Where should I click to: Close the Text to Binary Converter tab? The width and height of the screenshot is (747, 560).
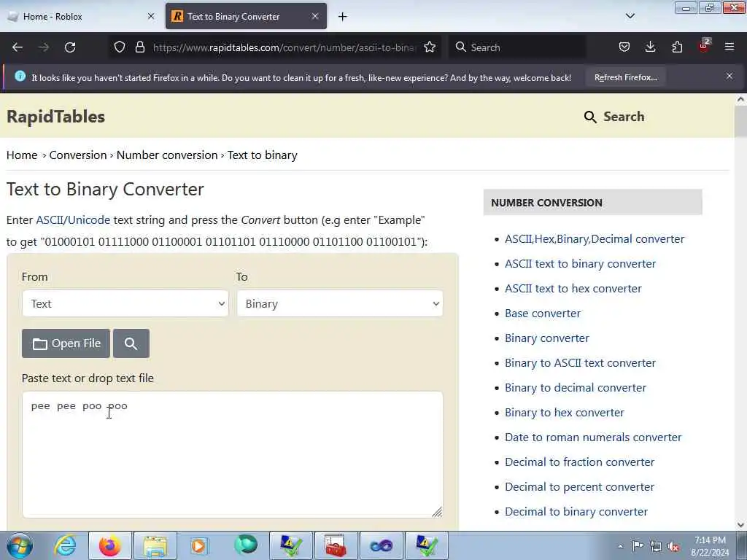point(315,16)
